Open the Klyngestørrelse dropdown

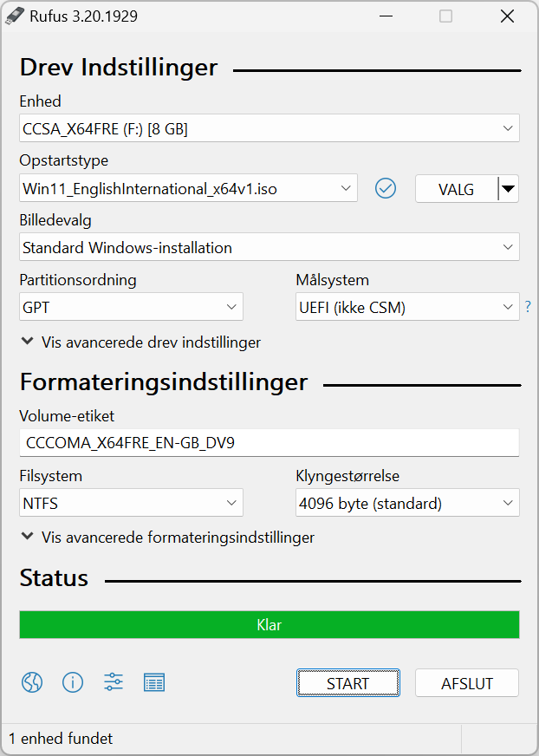[x=407, y=502]
